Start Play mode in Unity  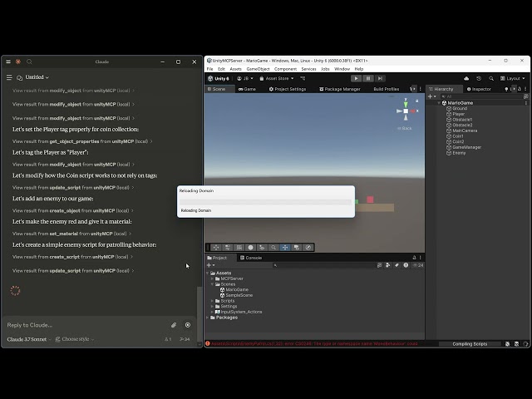tap(356, 78)
